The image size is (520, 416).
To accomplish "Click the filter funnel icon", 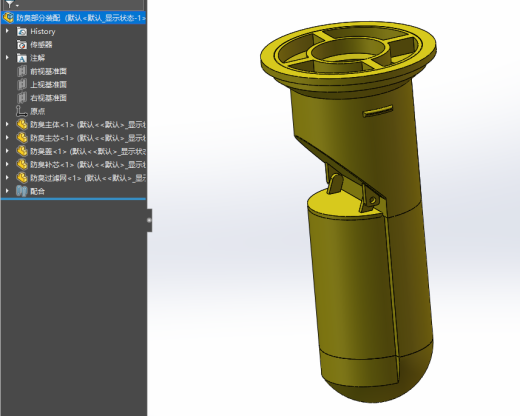I will tap(10, 4).
